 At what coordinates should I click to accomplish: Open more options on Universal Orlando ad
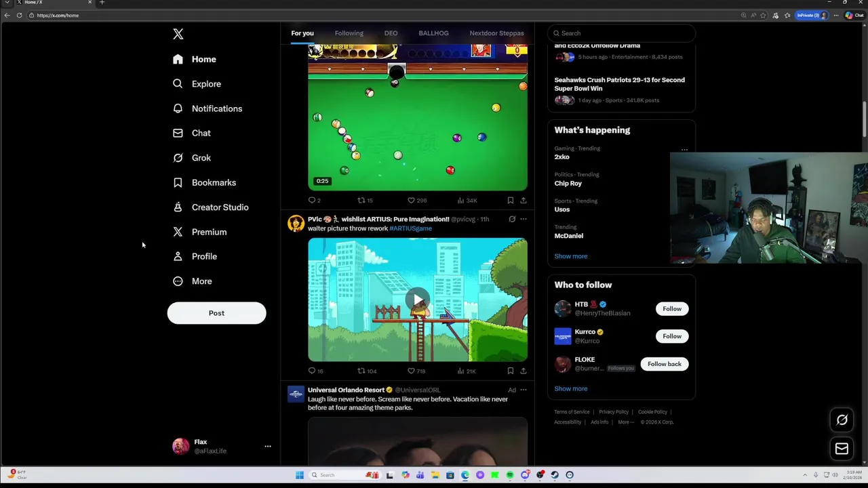tap(523, 390)
